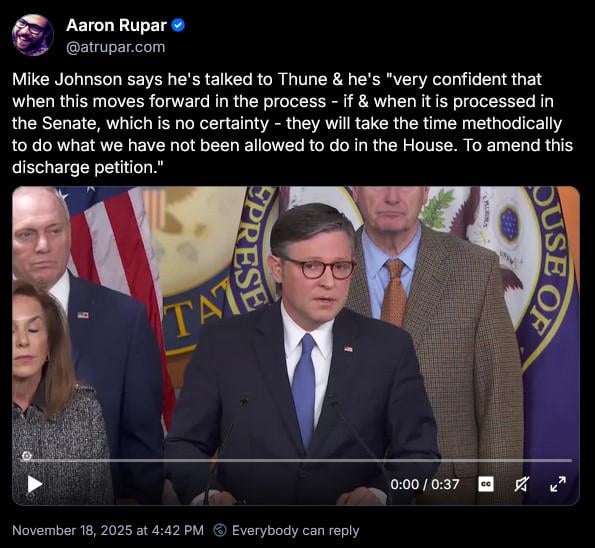The image size is (595, 548).
Task: Click the first line of post text
Action: [277, 79]
